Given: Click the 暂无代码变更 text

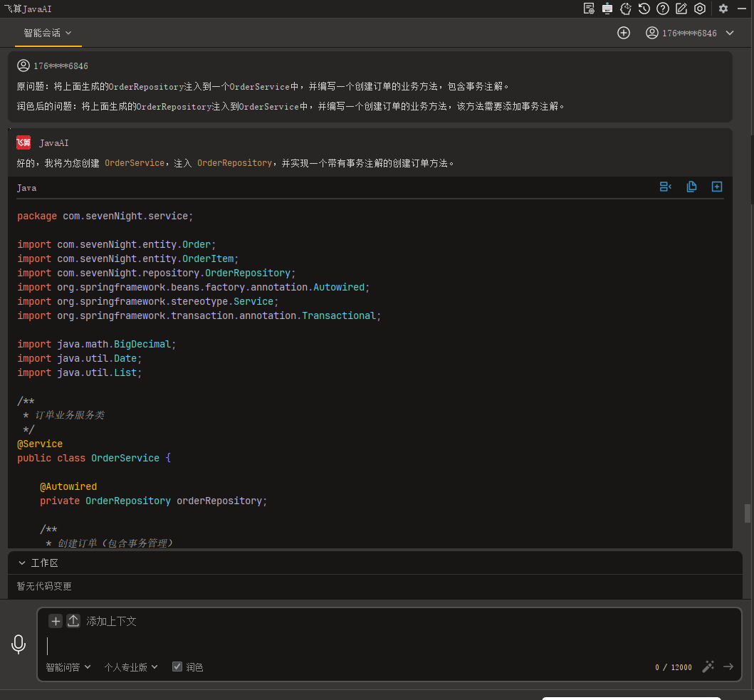Looking at the screenshot, I should (44, 586).
